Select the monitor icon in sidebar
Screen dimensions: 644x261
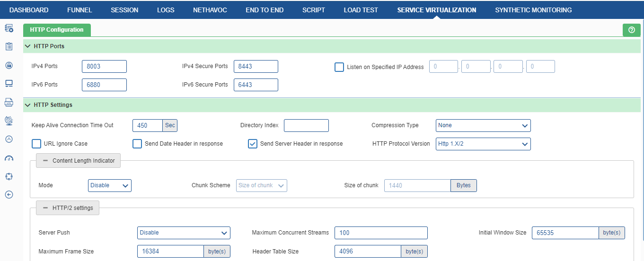[9, 84]
